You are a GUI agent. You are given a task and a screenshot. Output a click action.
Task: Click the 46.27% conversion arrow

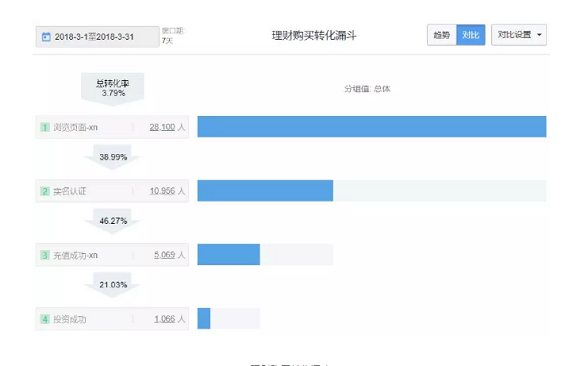[112, 221]
